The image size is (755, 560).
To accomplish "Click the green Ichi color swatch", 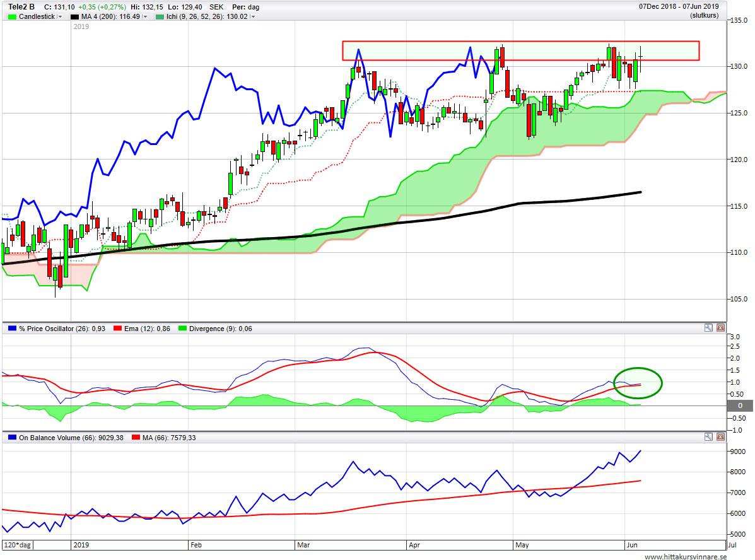I will pos(160,17).
